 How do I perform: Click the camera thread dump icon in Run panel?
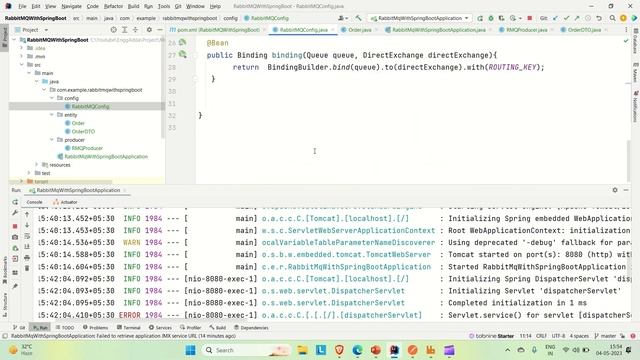click(x=15, y=237)
